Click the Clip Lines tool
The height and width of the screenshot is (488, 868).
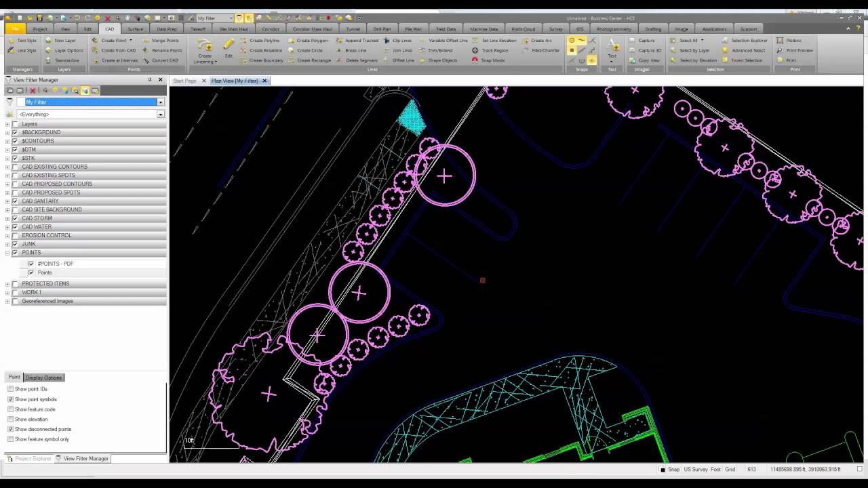click(x=397, y=40)
